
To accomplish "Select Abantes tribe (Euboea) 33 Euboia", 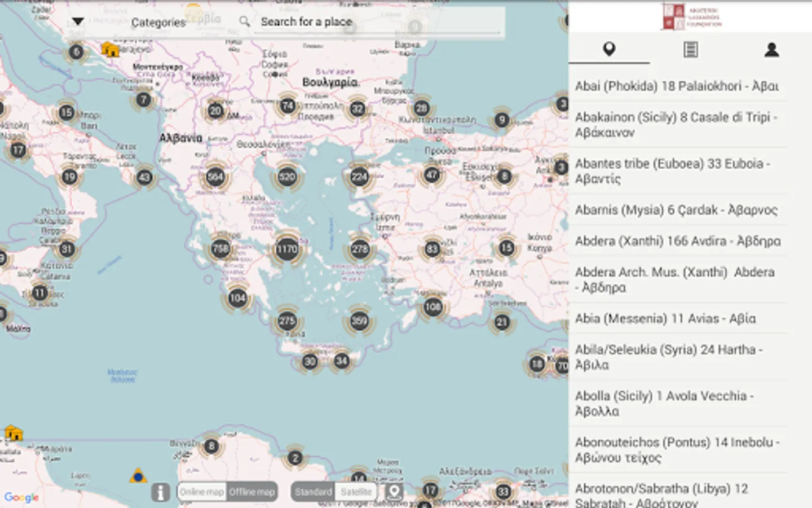I will (678, 171).
